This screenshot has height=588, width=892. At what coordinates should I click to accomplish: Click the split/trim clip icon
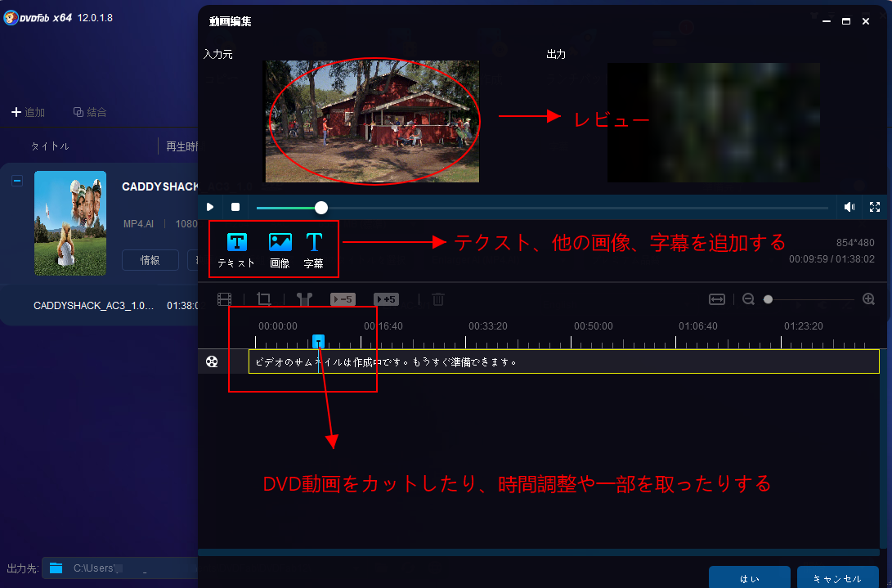[x=304, y=299]
